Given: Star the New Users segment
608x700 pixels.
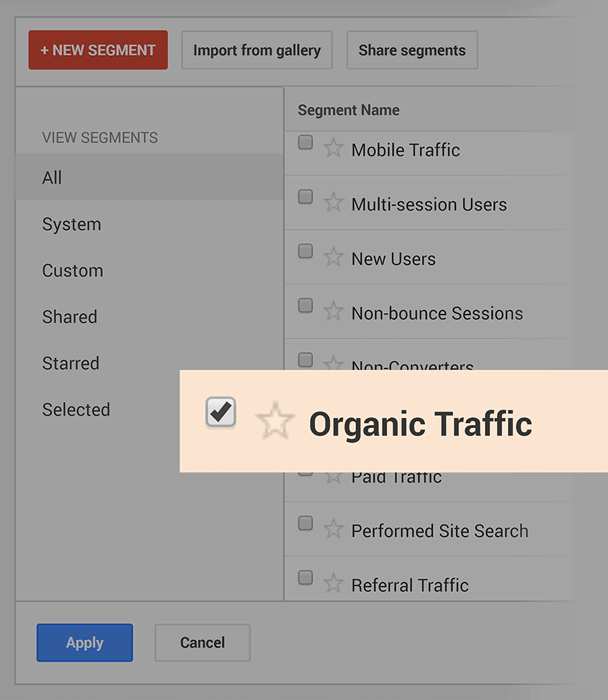Looking at the screenshot, I should point(333,258).
